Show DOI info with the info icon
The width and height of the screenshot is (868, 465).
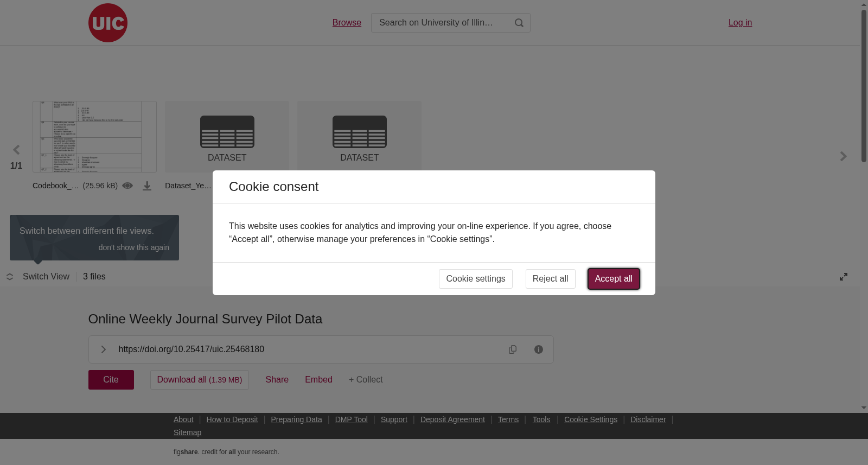(539, 349)
